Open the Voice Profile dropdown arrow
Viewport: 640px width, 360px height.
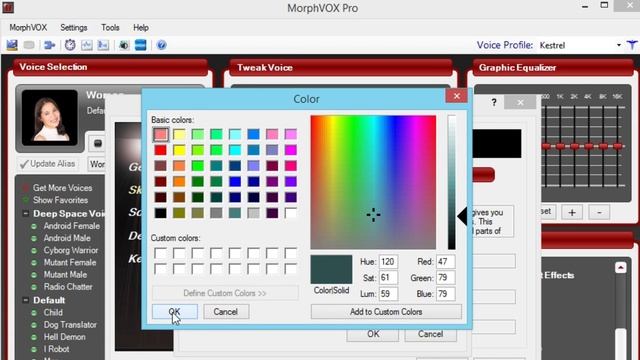[619, 45]
